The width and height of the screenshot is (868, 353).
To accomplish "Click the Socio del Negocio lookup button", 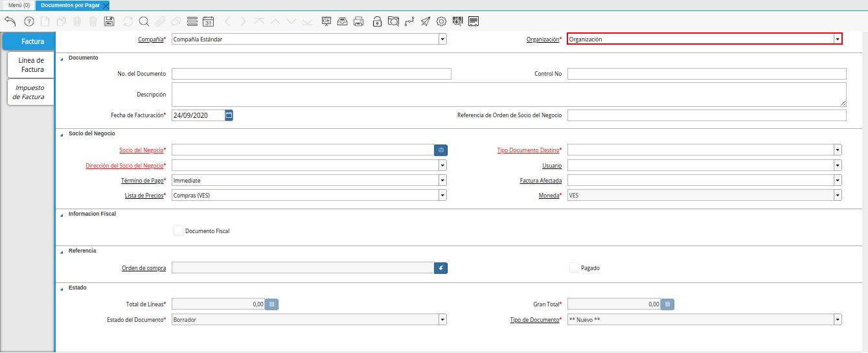I will [x=440, y=150].
